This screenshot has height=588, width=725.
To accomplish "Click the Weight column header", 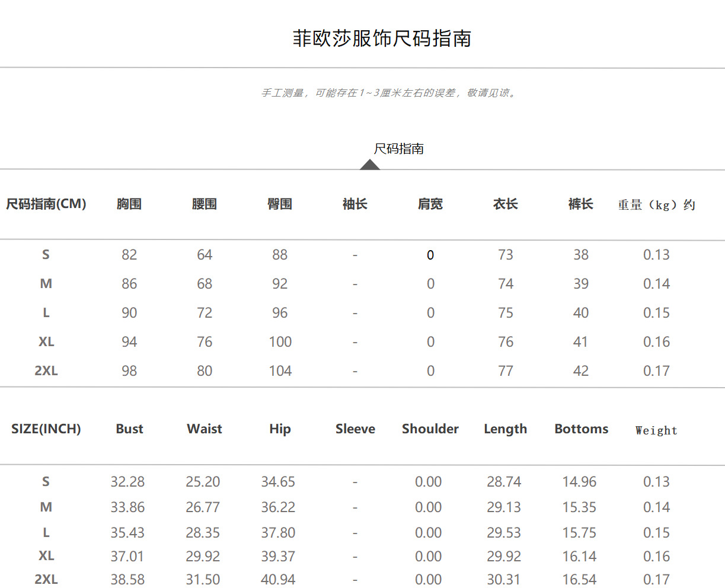I will click(x=656, y=431).
